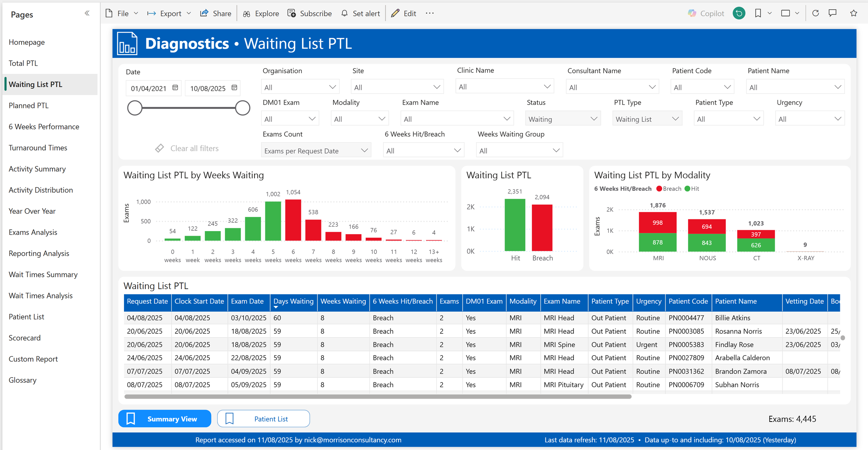This screenshot has height=450, width=868.
Task: Open the bookmarks icon in toolbar
Action: click(x=758, y=13)
